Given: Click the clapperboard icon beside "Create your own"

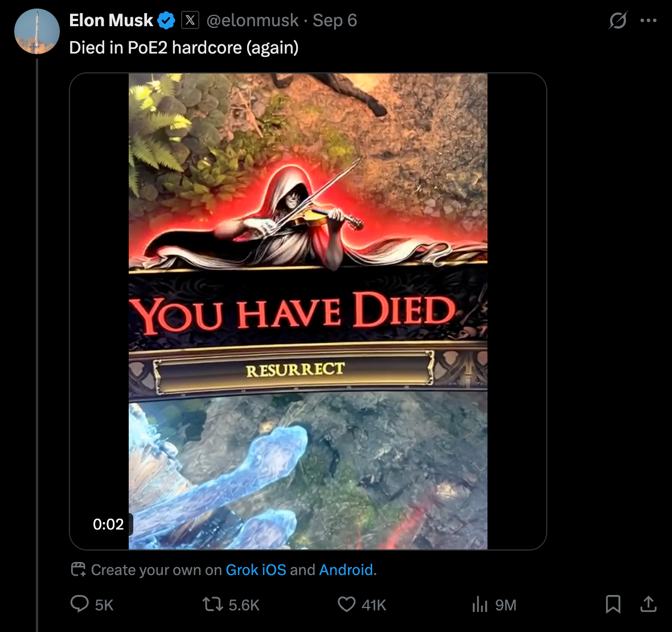Looking at the screenshot, I should 78,569.
